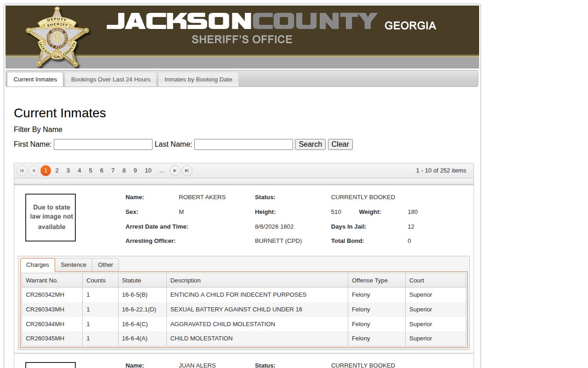588x368 pixels.
Task: Switch to Bookings Over Last 24 Hours tab
Action: click(111, 79)
